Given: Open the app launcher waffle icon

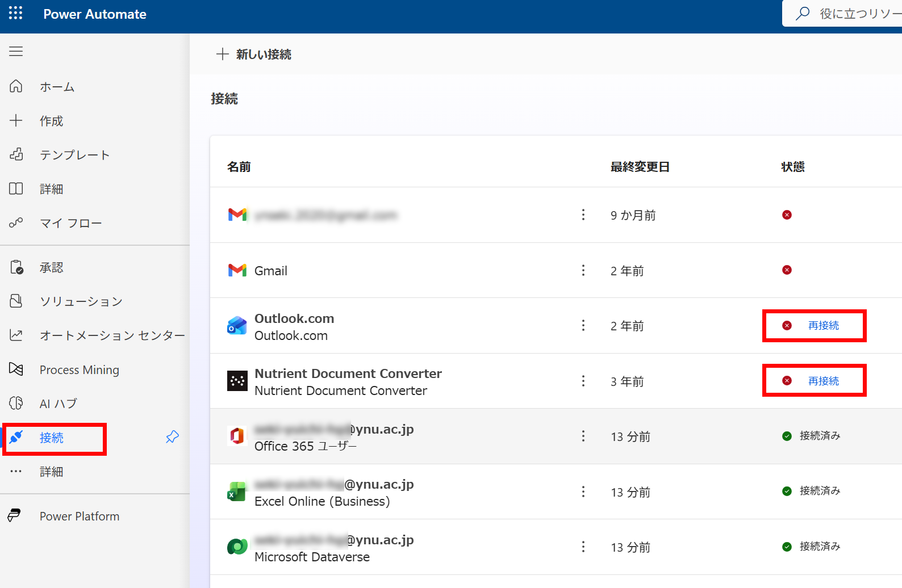Looking at the screenshot, I should [16, 14].
